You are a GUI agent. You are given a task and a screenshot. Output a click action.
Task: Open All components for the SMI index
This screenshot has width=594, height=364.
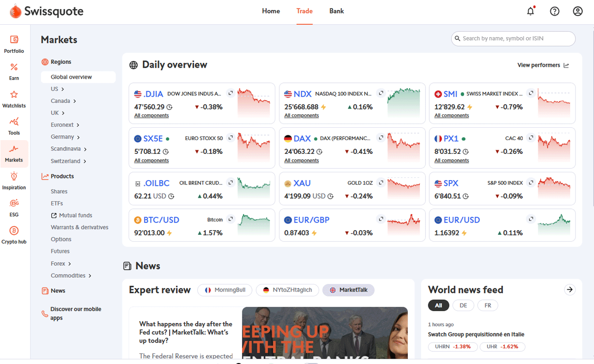pos(452,115)
